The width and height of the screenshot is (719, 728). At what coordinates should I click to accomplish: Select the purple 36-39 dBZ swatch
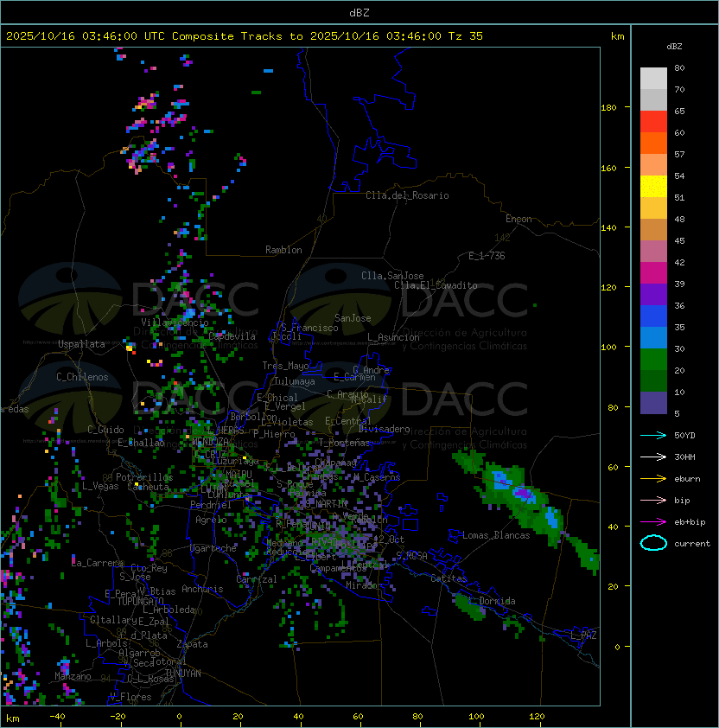(653, 295)
